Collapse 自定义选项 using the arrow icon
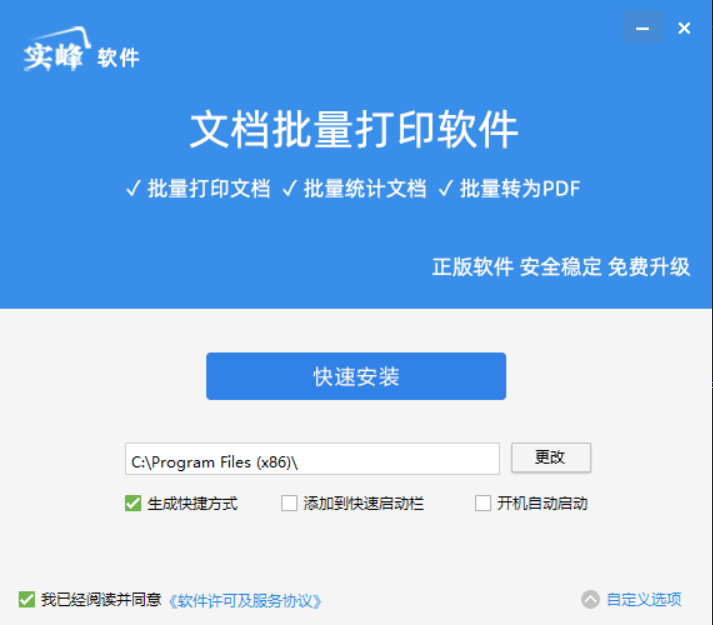 [590, 600]
